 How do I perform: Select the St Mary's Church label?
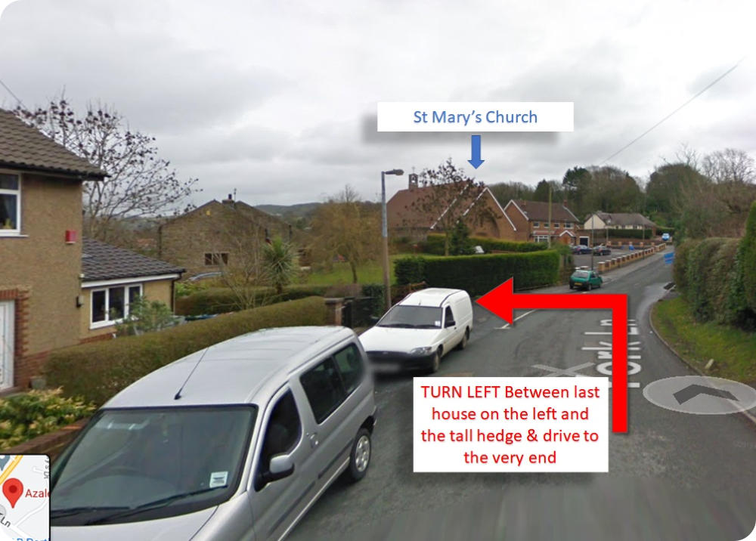click(476, 116)
